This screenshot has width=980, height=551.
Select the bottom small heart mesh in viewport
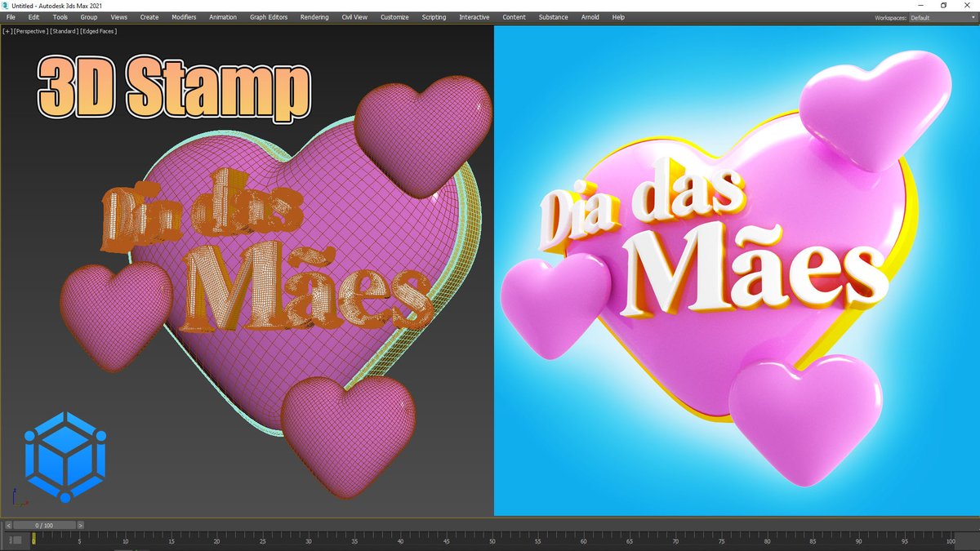(x=349, y=437)
